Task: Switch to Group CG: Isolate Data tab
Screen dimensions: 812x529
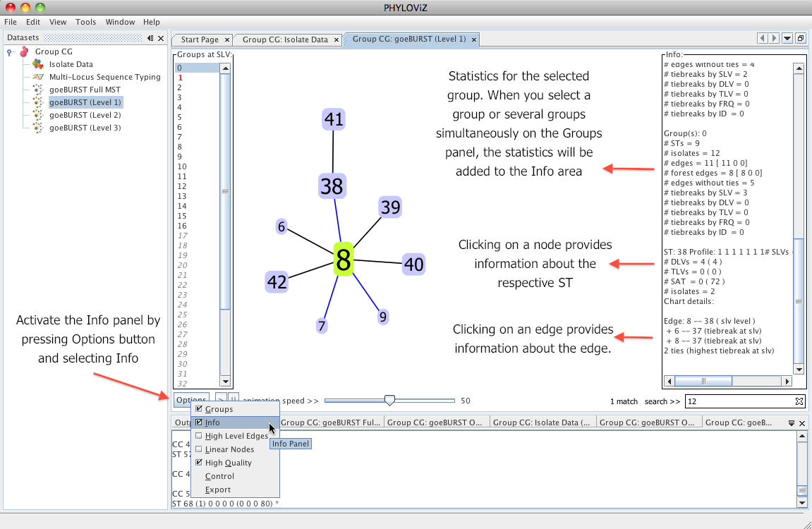Action: pyautogui.click(x=285, y=40)
